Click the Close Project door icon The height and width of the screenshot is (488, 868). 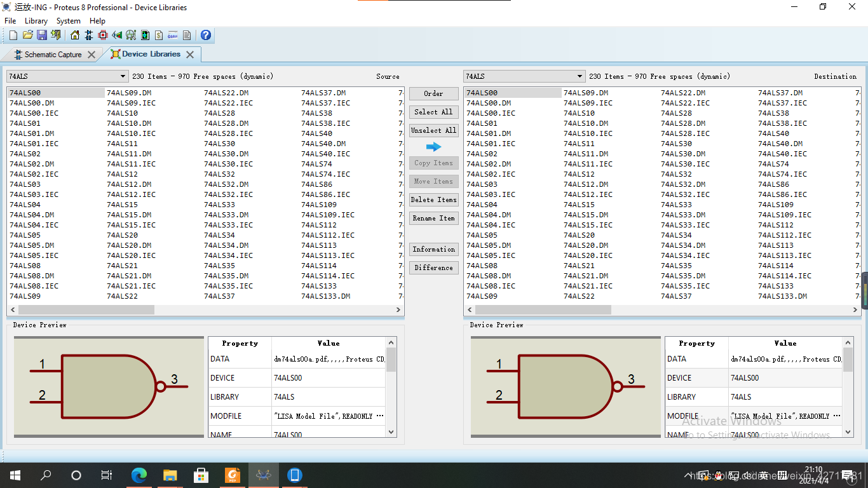(56, 35)
